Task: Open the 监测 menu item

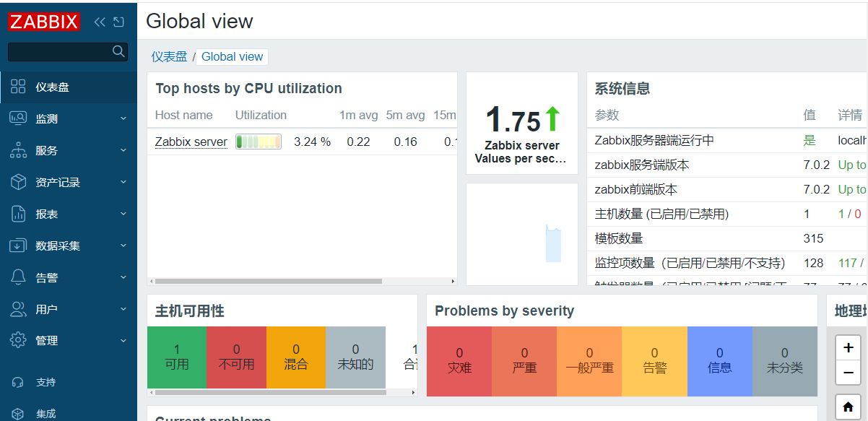Action: click(x=69, y=118)
